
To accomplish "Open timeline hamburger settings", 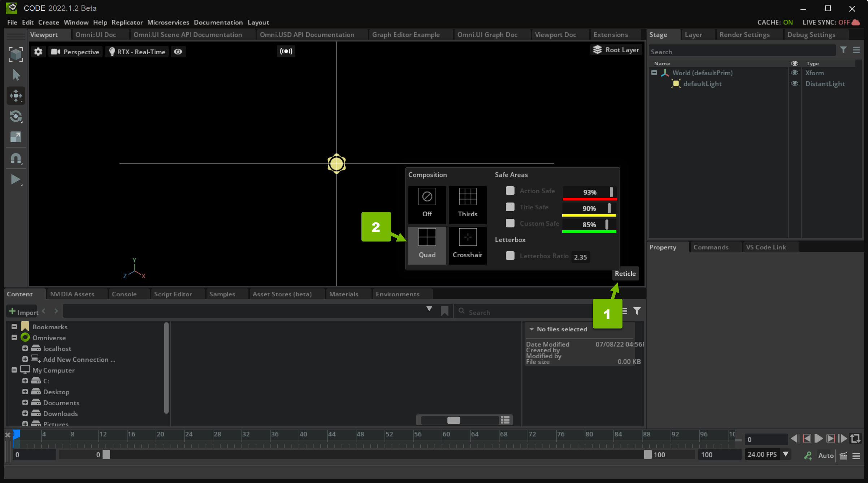I will 856,456.
